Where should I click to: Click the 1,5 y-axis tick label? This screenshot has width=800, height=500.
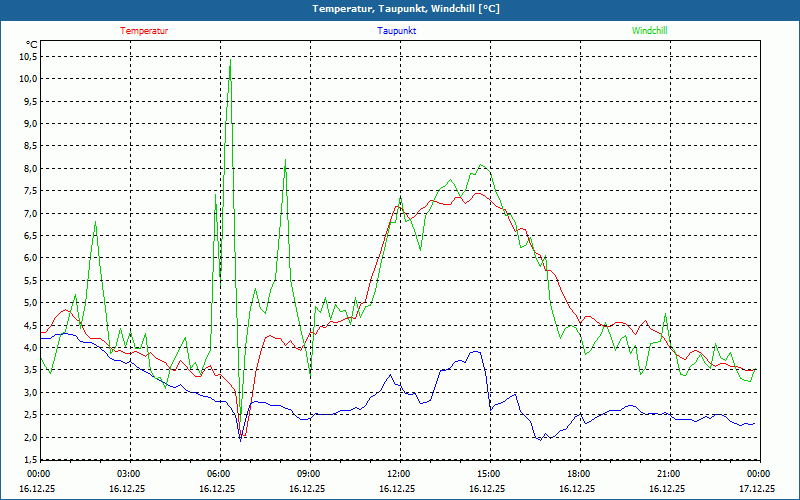tap(29, 459)
